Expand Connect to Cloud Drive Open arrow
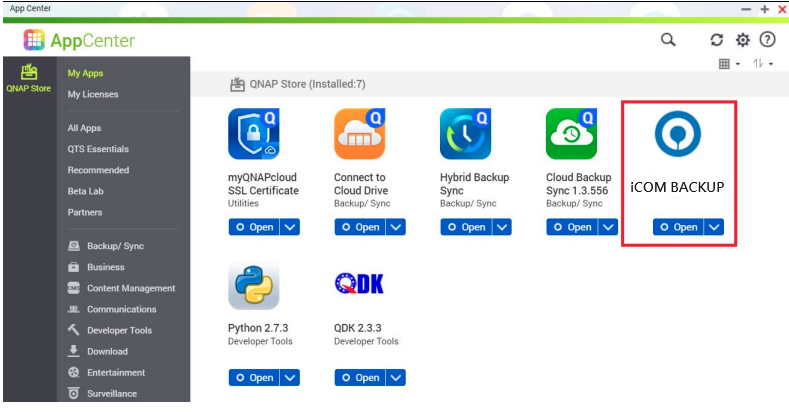The image size is (789, 412). (396, 227)
